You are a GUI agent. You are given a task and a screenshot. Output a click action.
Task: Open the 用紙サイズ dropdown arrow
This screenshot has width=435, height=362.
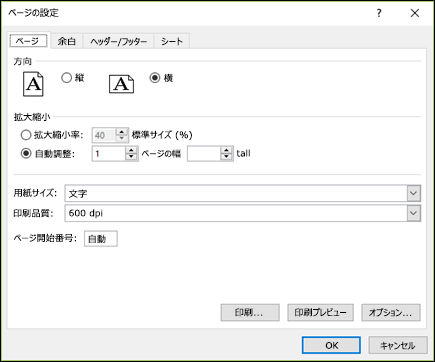pos(414,193)
